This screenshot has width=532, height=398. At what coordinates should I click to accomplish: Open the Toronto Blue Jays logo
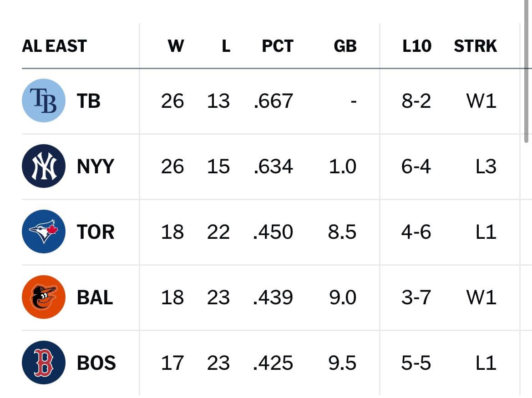(x=43, y=232)
